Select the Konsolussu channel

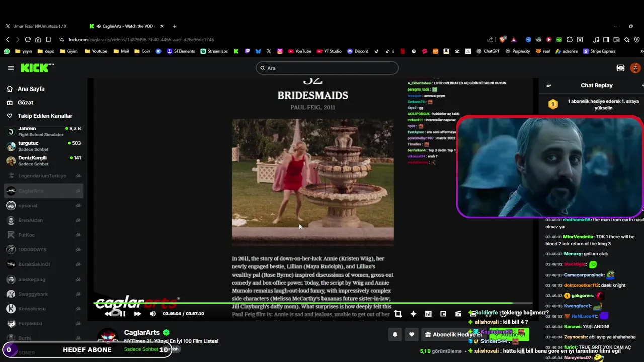tap(43, 309)
